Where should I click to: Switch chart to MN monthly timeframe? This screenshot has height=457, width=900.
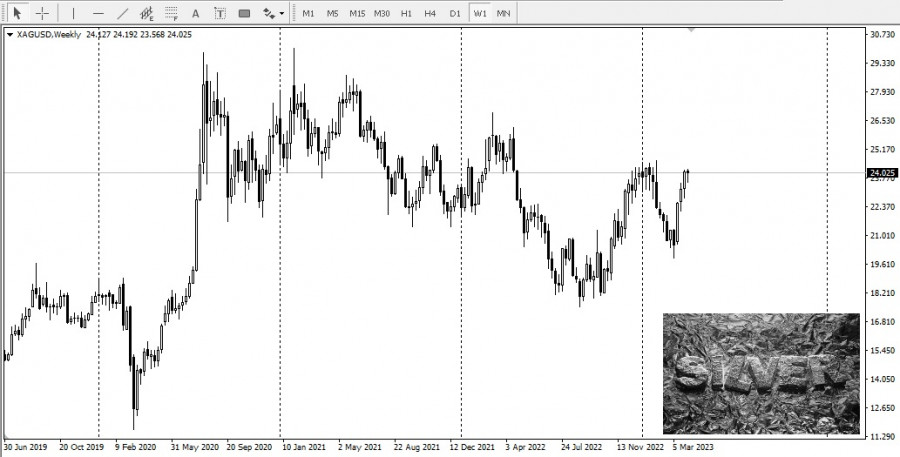click(503, 13)
